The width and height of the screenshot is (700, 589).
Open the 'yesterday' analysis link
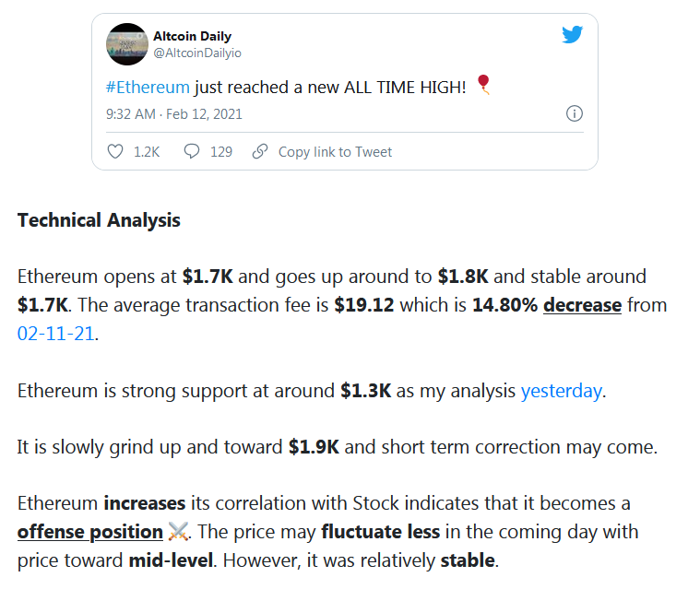[562, 391]
